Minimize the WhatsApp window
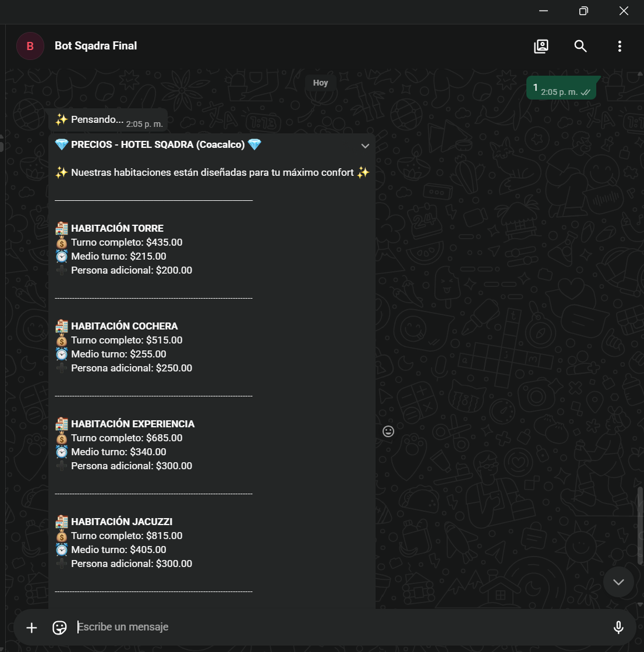This screenshot has width=644, height=652. coord(543,11)
